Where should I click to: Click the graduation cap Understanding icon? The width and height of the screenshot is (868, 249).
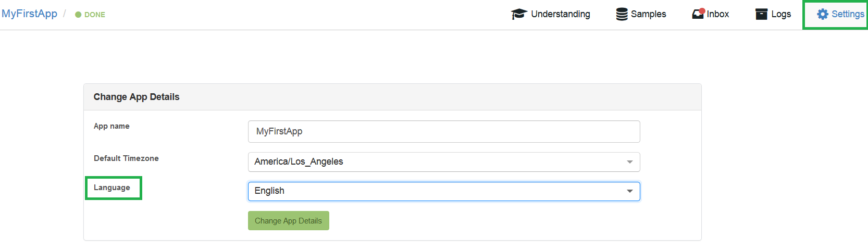[519, 14]
